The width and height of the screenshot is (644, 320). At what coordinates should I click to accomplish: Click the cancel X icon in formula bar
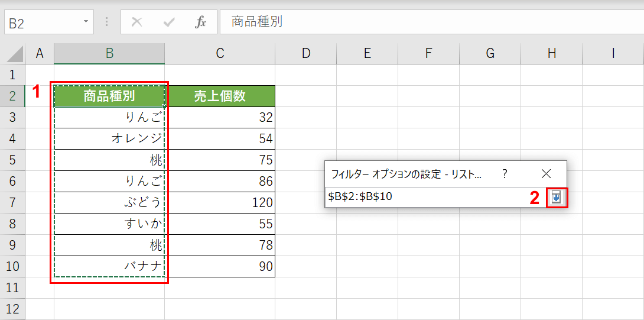click(x=136, y=22)
